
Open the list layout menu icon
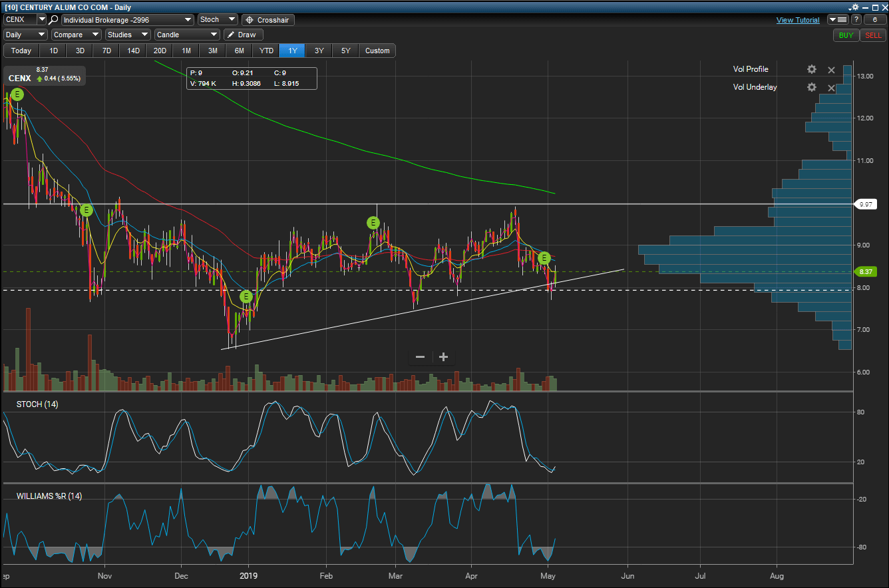coord(837,20)
